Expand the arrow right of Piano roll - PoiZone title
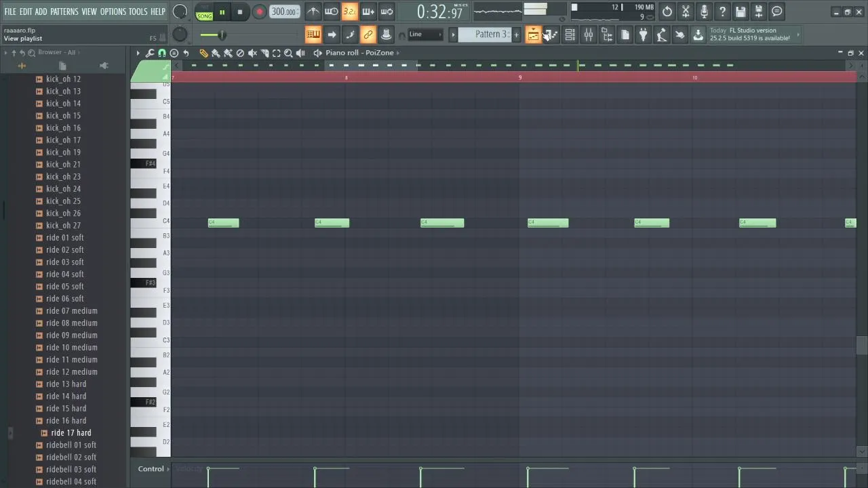Image resolution: width=868 pixels, height=488 pixels. pos(398,53)
